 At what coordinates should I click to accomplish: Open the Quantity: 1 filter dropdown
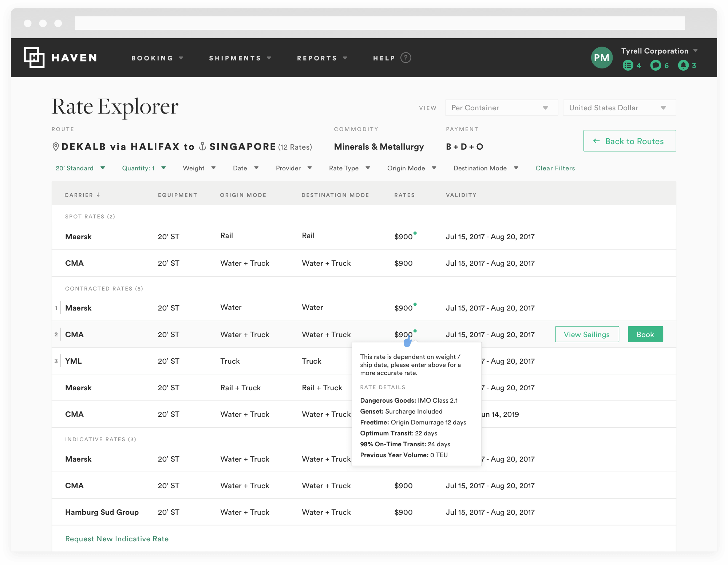144,168
